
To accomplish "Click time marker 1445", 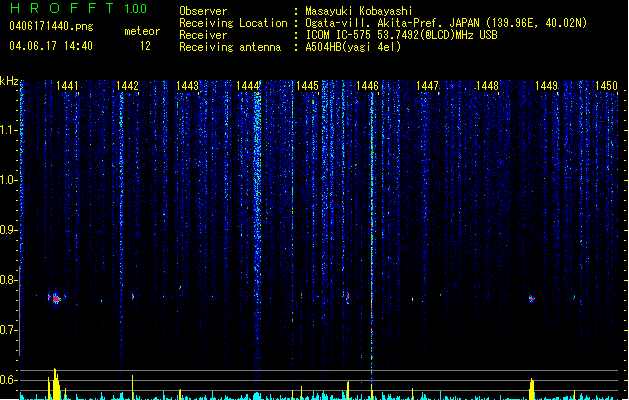I will tap(307, 86).
